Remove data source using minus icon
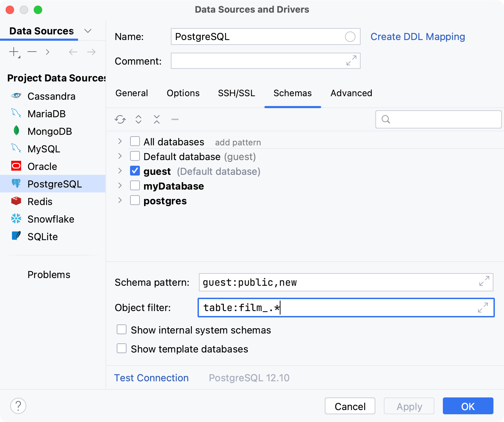504x422 pixels. [32, 52]
